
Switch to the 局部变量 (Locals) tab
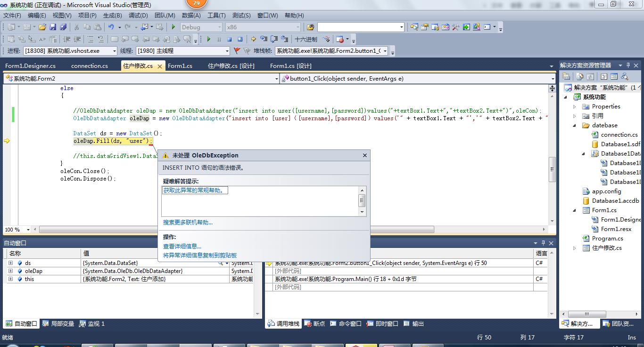[x=58, y=324]
